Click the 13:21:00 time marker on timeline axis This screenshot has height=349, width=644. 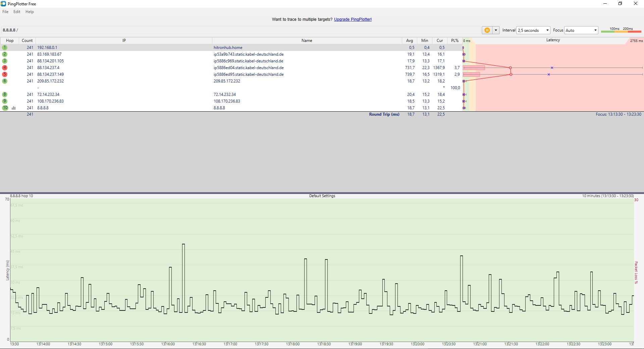(480, 344)
